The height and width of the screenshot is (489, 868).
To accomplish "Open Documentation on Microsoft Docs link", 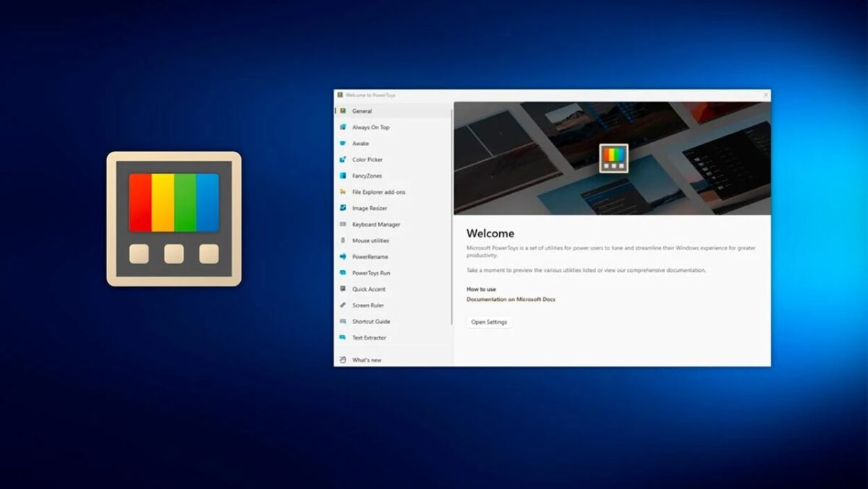I will pyautogui.click(x=511, y=299).
